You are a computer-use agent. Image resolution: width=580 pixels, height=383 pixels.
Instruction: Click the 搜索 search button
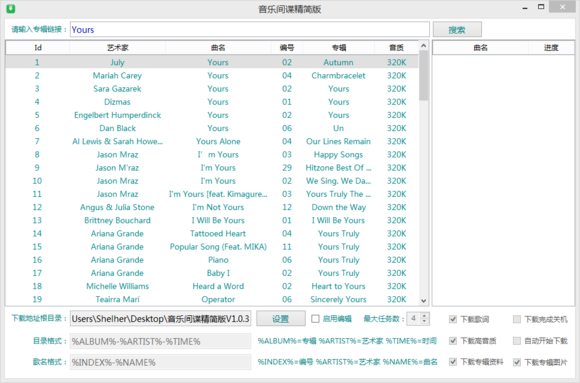point(457,30)
